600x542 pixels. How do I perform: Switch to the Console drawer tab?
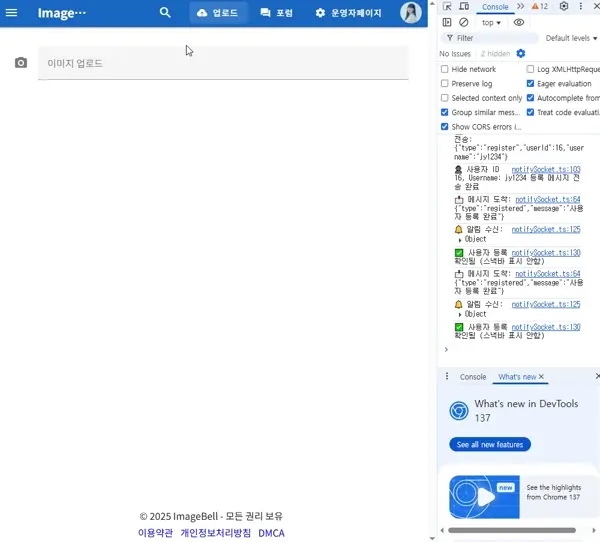point(473,377)
